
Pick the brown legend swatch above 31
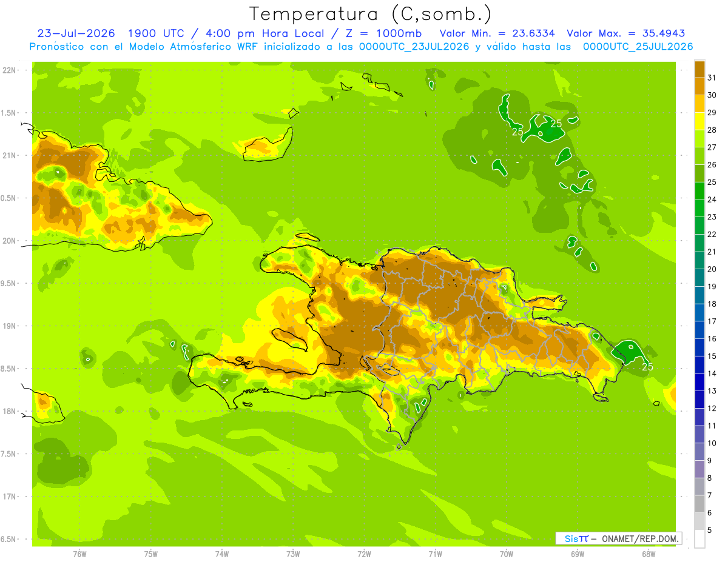pos(699,69)
